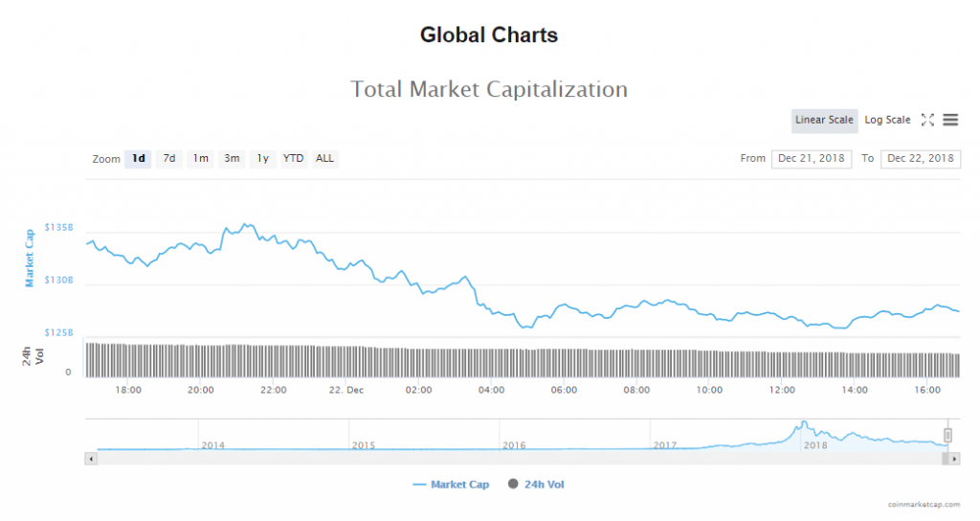Click the navigator scroll right arrow
The width and height of the screenshot is (980, 521).
(955, 459)
